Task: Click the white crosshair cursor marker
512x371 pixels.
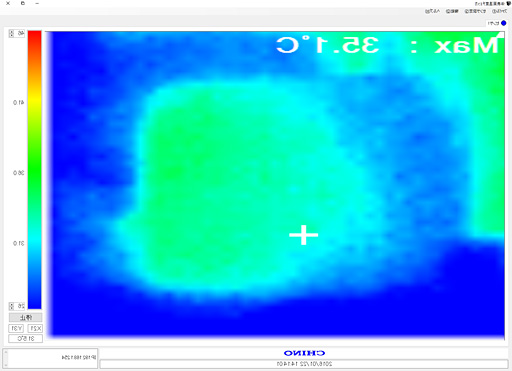Action: click(x=303, y=235)
